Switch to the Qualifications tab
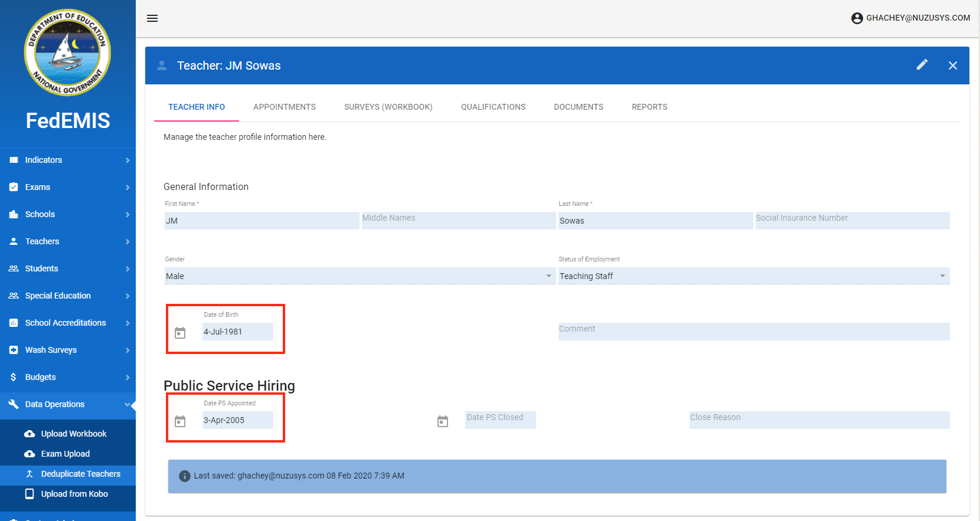Image resolution: width=980 pixels, height=521 pixels. (493, 107)
